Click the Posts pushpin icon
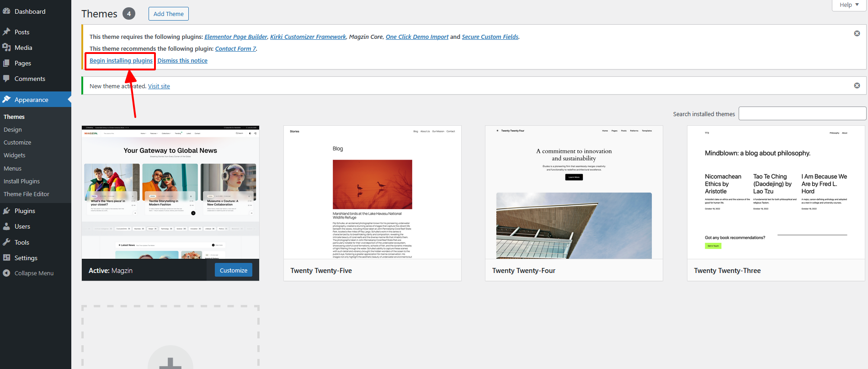This screenshot has height=369, width=868. tap(6, 32)
